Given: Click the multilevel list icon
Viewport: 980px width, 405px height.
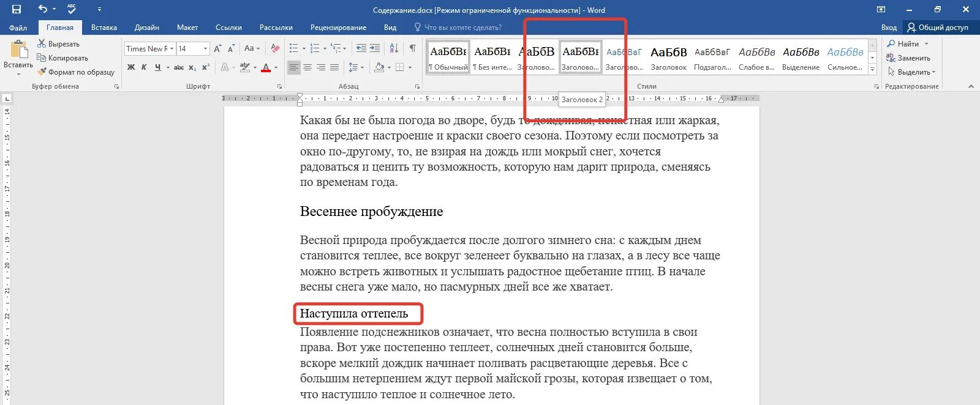Looking at the screenshot, I should coord(336,49).
